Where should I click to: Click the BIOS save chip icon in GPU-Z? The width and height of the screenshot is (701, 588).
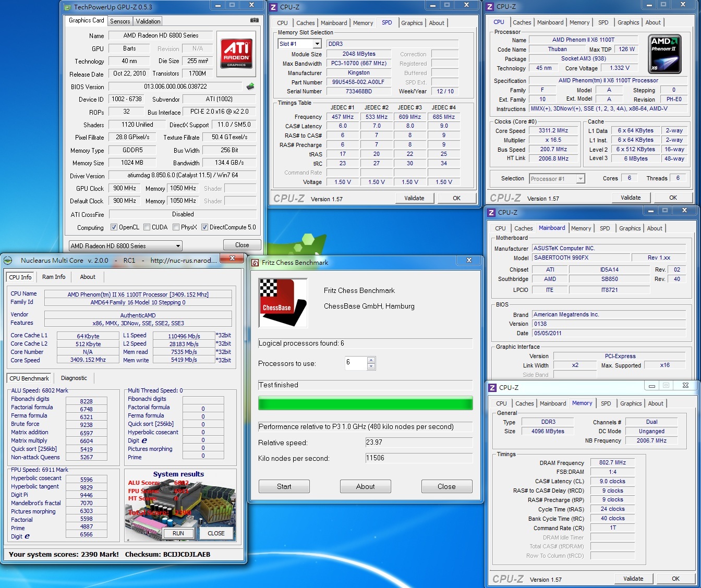click(250, 87)
